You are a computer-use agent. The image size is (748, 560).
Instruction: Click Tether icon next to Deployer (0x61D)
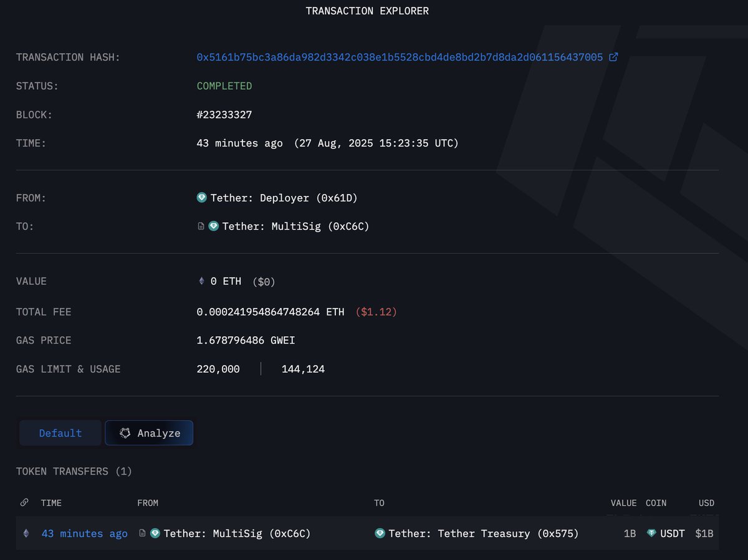tap(201, 198)
